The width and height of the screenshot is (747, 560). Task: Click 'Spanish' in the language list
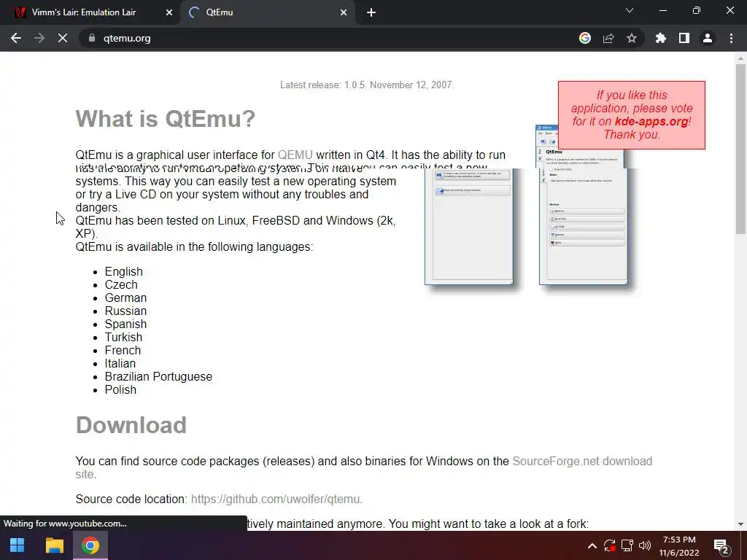tap(125, 324)
